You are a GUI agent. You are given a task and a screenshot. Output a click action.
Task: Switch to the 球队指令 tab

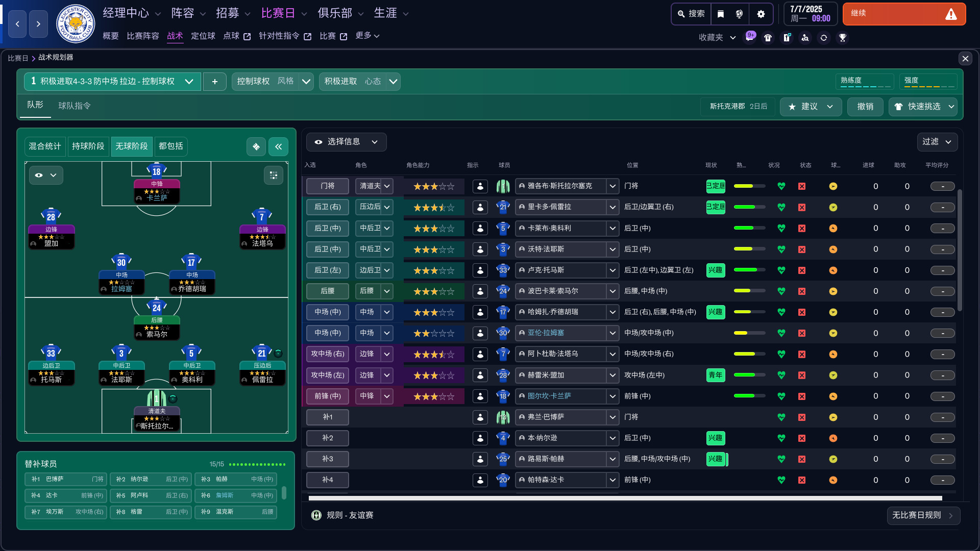[75, 106]
